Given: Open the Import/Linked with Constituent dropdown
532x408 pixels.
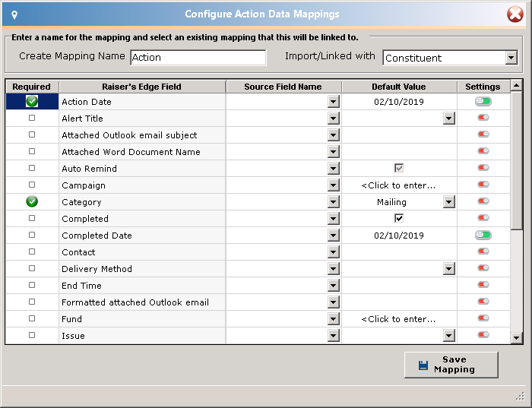Looking at the screenshot, I should [511, 58].
